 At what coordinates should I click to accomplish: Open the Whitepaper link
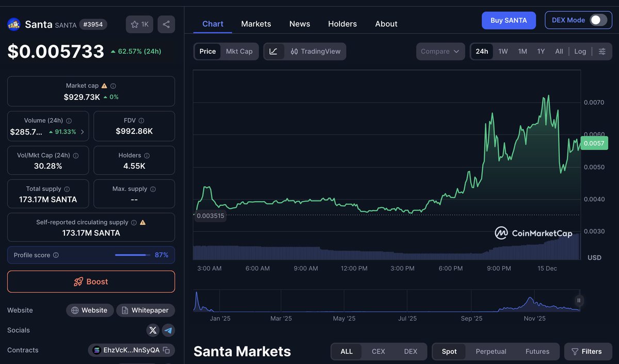pos(145,310)
